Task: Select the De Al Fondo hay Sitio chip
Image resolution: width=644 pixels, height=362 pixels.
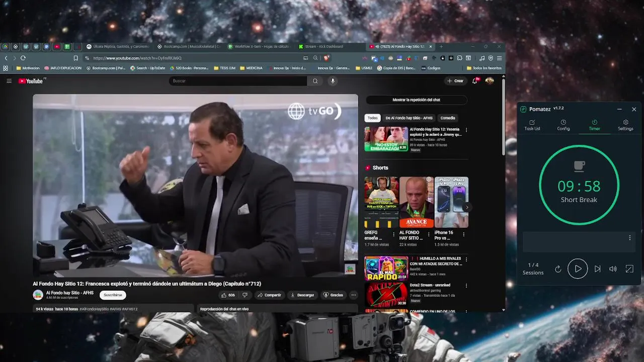Action: [x=409, y=118]
